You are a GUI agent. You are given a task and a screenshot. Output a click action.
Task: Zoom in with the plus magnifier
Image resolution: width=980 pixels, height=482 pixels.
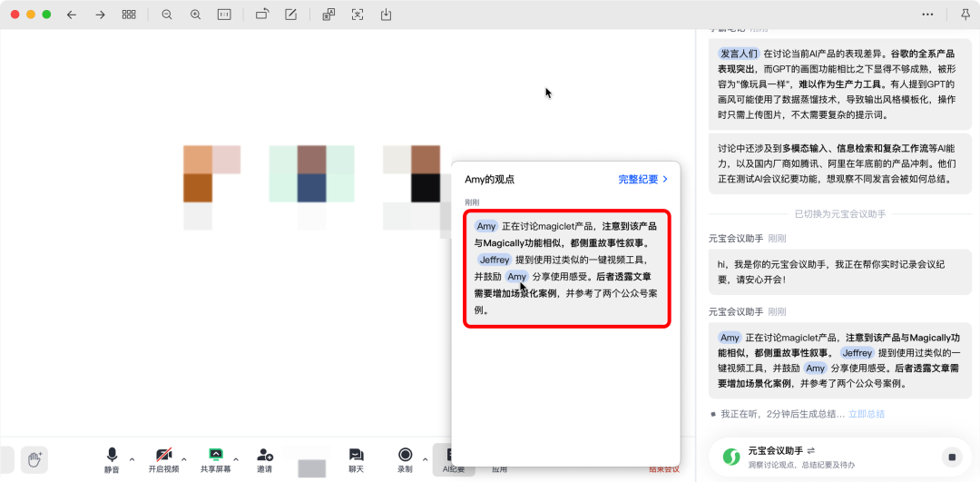click(x=196, y=15)
